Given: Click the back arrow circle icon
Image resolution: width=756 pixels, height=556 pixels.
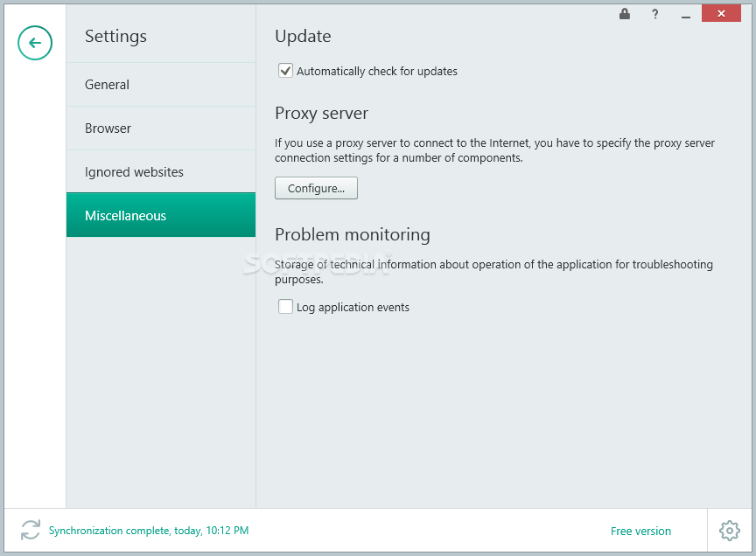Looking at the screenshot, I should click(x=35, y=43).
